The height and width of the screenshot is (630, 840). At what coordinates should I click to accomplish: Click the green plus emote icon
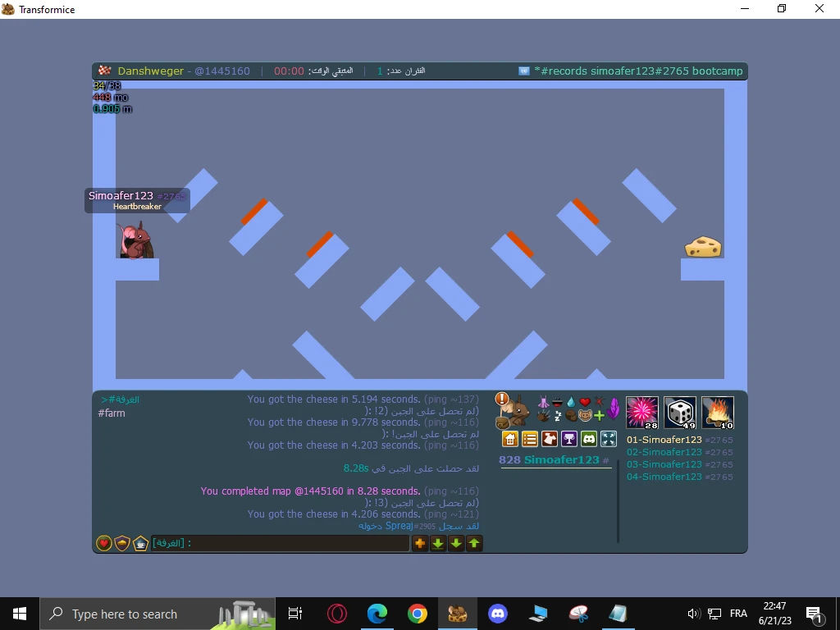(x=599, y=416)
